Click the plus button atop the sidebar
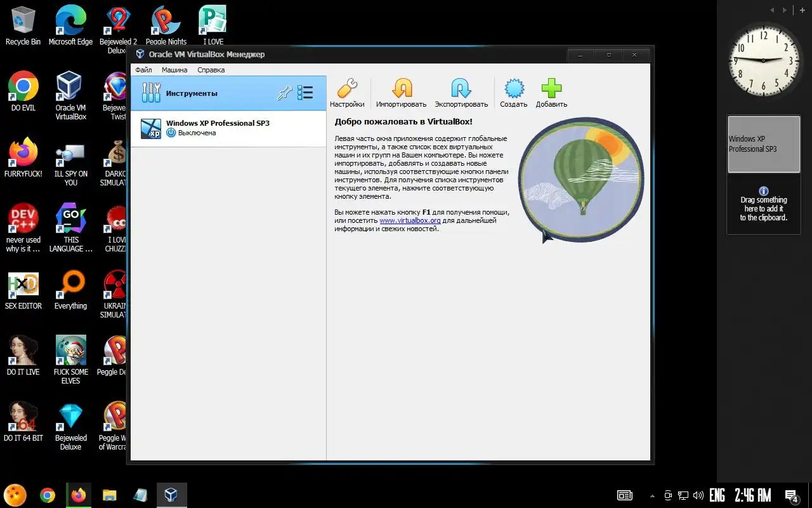Image resolution: width=812 pixels, height=508 pixels. (802, 10)
